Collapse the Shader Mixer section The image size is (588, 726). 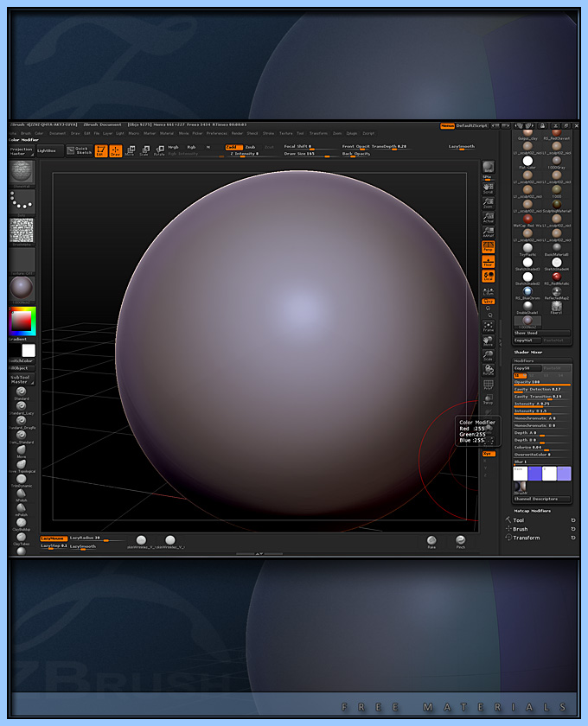pos(527,352)
